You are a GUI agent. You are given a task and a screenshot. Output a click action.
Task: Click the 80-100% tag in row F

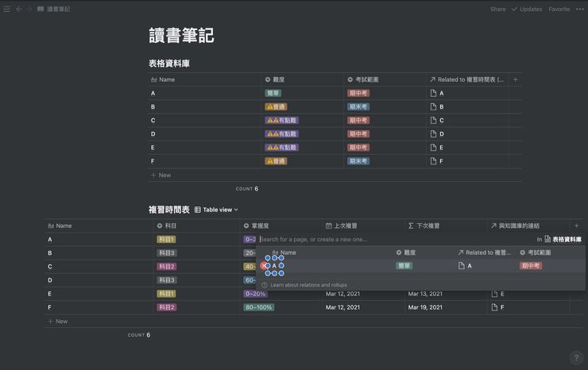click(258, 307)
